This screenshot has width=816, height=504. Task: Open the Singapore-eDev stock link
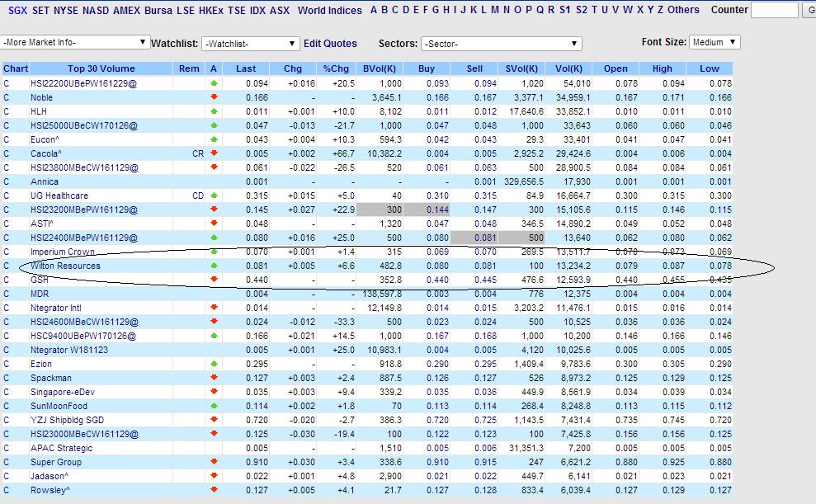63,392
